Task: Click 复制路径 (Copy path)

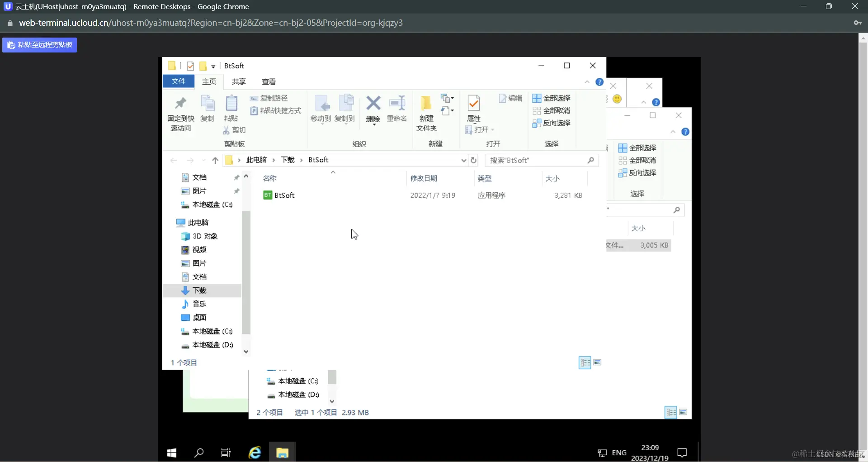Action: [269, 98]
